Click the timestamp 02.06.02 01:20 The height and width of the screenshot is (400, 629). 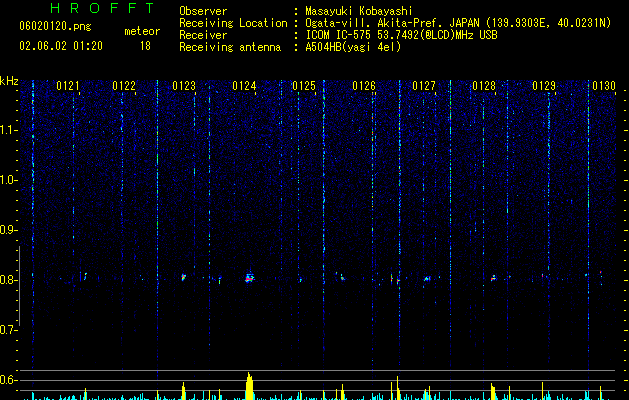pos(61,46)
